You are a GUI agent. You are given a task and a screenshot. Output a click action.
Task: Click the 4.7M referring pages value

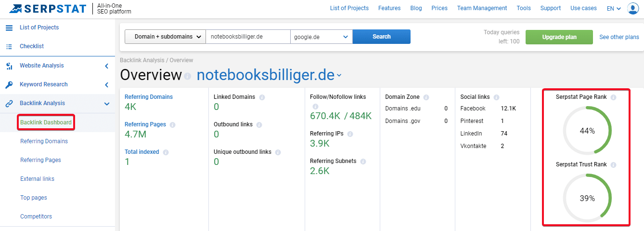135,134
